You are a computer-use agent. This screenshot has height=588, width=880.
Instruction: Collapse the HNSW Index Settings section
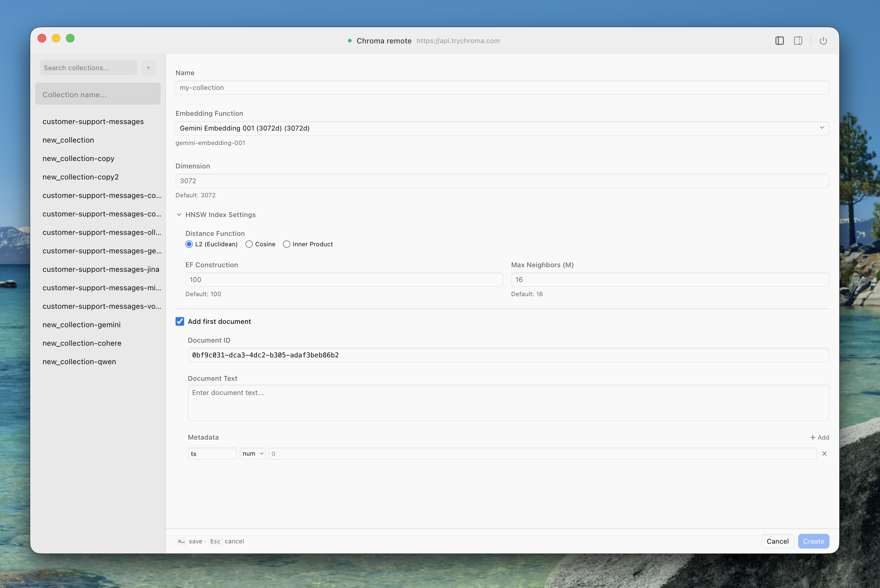pyautogui.click(x=179, y=215)
